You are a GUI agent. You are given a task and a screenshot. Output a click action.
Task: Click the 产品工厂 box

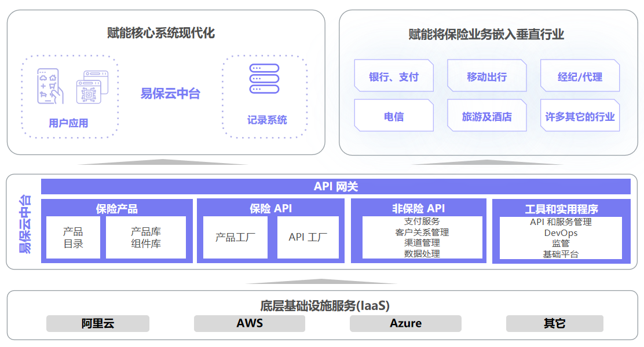tap(235, 237)
